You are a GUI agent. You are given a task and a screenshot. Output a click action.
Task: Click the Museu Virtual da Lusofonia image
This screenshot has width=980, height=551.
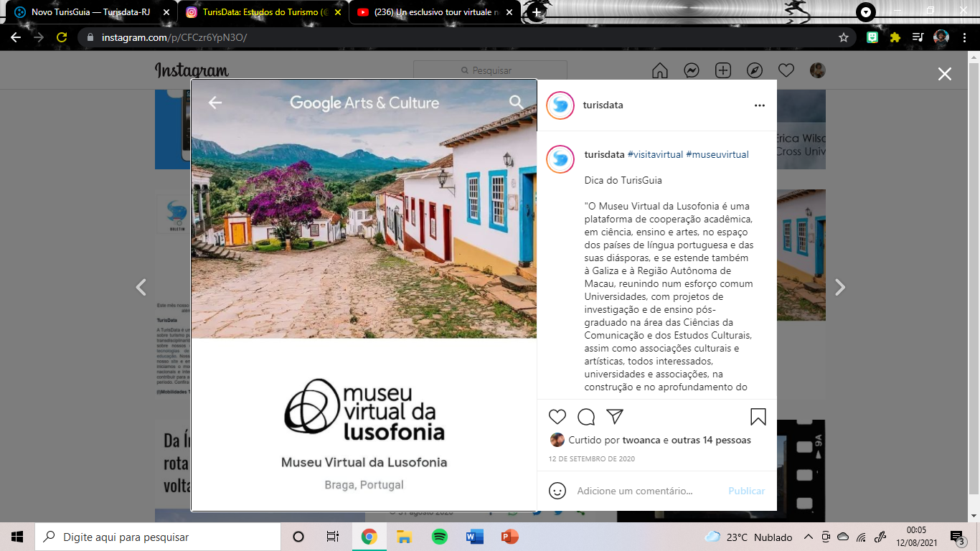point(364,295)
